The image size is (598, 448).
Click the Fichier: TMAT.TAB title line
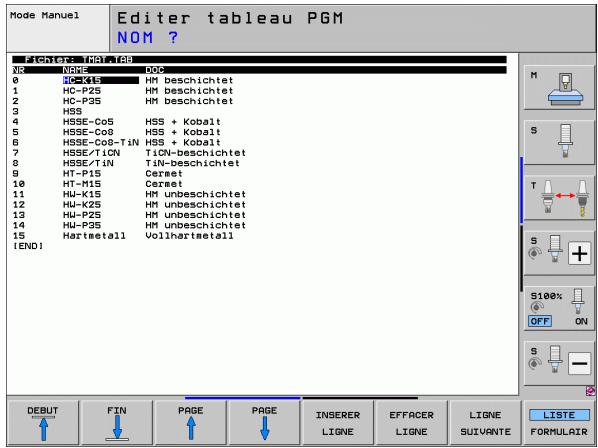point(259,60)
